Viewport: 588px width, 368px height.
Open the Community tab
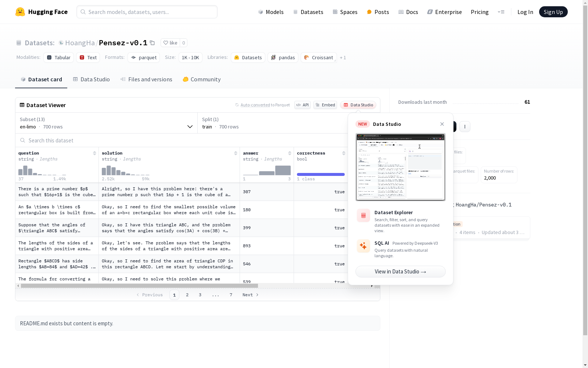tap(202, 79)
